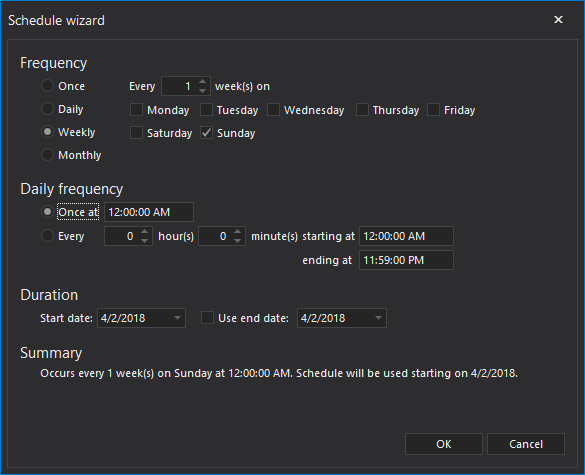Edit the ending at time field
The width and height of the screenshot is (585, 475).
(x=406, y=260)
